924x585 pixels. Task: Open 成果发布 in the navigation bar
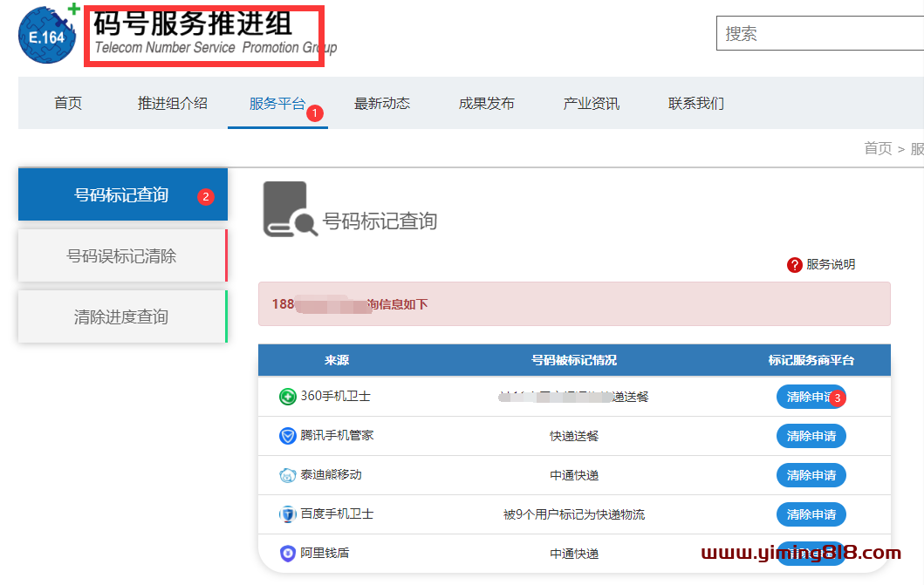pos(487,104)
